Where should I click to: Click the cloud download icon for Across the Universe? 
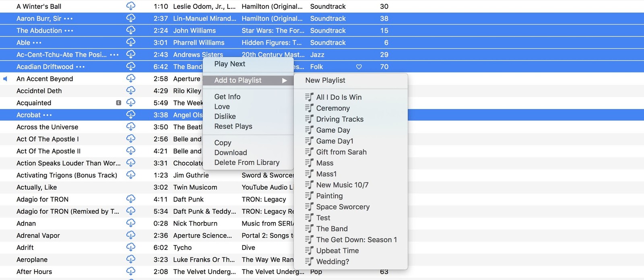pos(131,127)
